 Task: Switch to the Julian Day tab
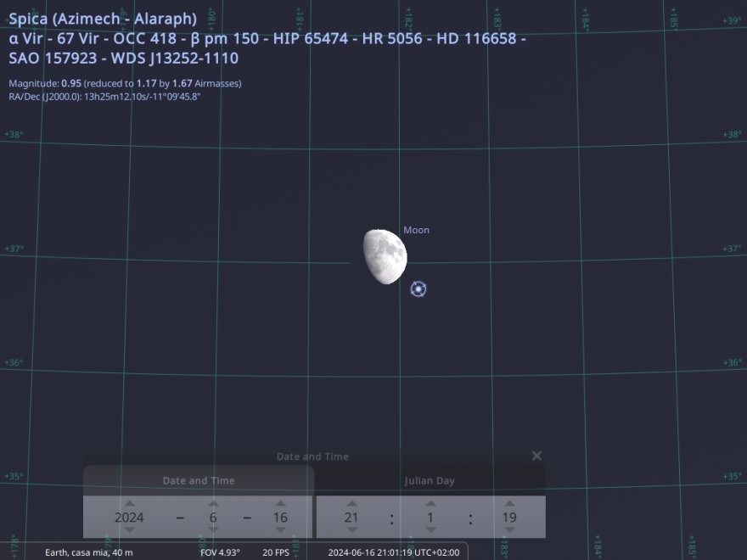point(430,480)
